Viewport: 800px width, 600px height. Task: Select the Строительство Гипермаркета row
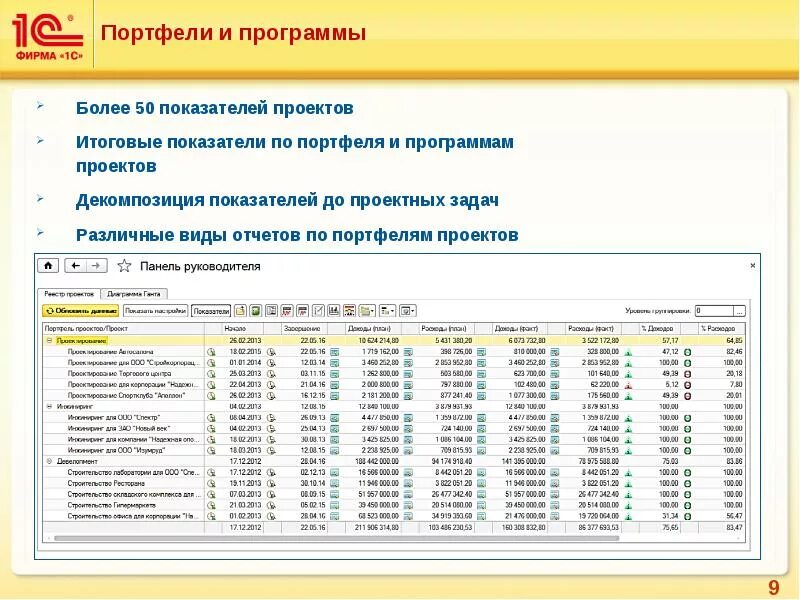tap(394, 505)
